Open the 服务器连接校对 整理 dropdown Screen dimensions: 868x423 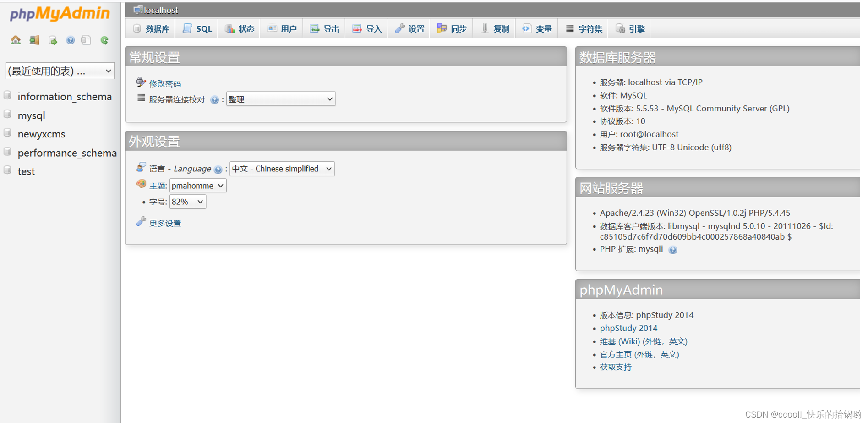[x=281, y=99]
